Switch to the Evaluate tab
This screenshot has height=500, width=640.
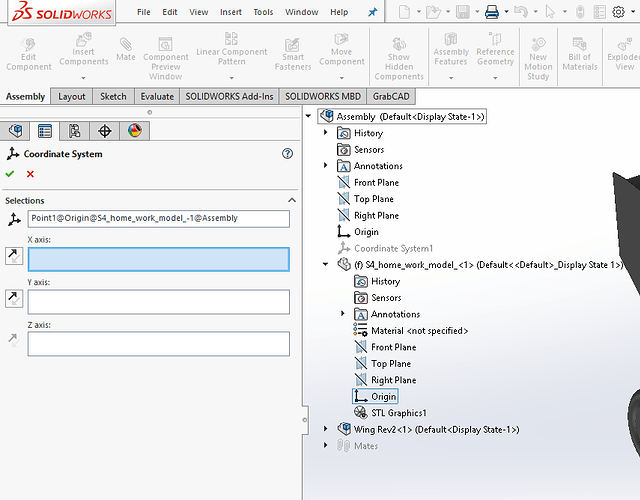157,97
